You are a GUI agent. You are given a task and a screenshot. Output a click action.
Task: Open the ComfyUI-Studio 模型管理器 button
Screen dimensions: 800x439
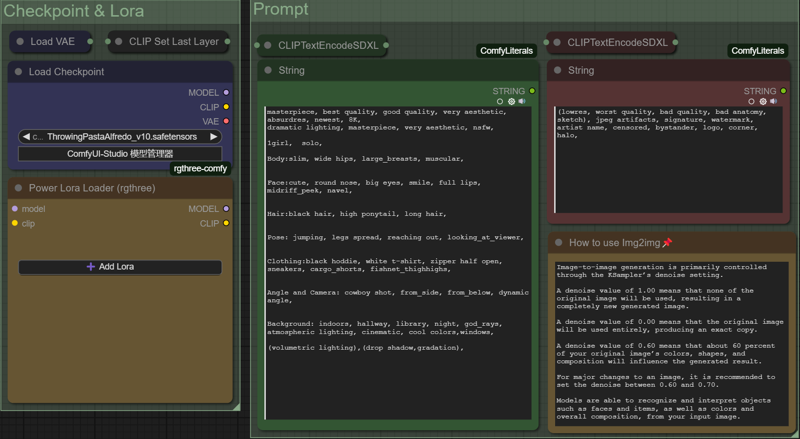(x=120, y=154)
